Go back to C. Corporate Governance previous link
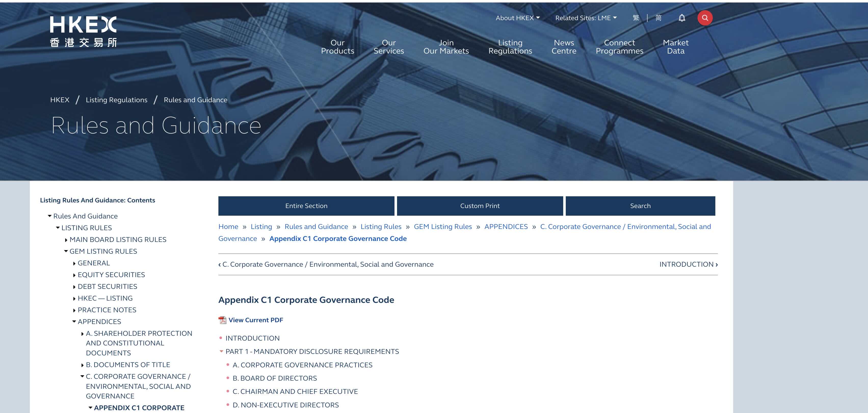 coord(326,264)
